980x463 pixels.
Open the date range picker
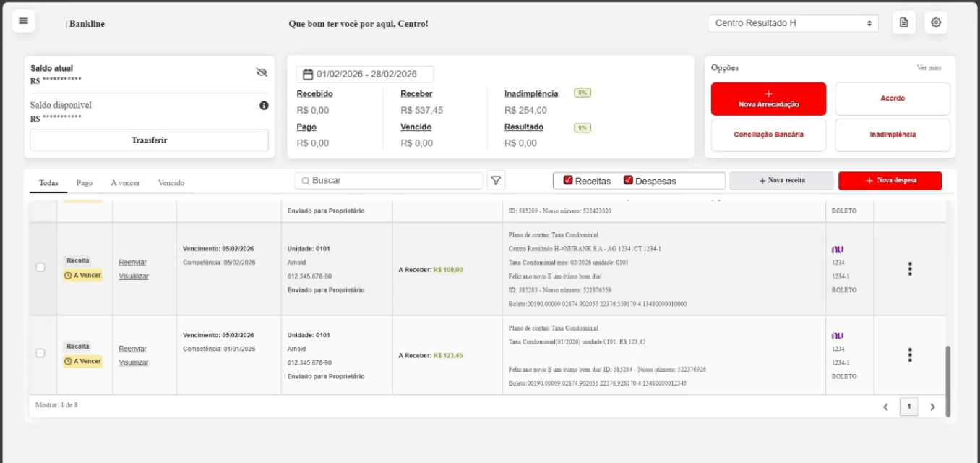pyautogui.click(x=365, y=75)
